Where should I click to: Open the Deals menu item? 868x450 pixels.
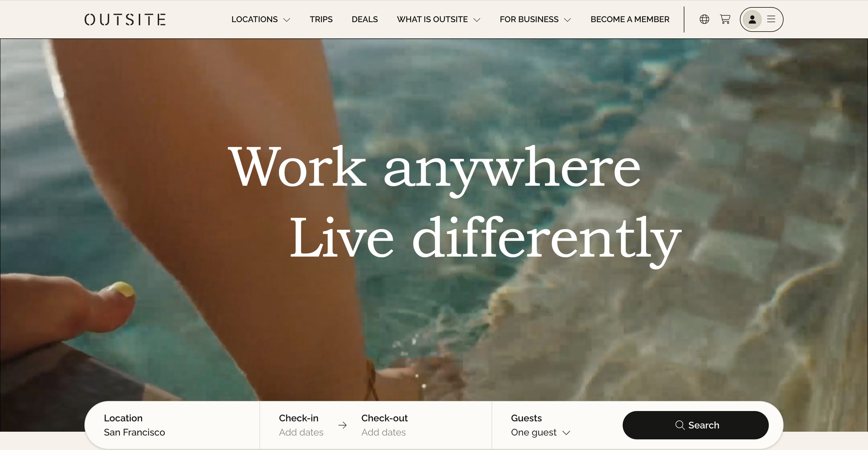(x=365, y=19)
